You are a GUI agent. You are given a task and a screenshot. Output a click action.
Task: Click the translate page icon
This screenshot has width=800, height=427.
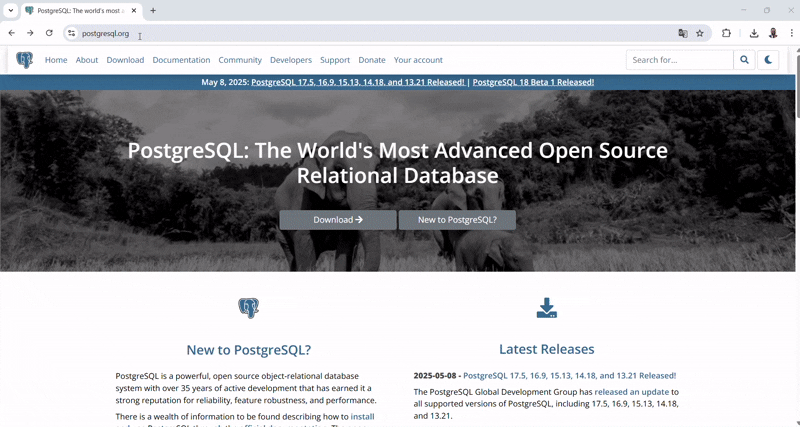point(683,33)
